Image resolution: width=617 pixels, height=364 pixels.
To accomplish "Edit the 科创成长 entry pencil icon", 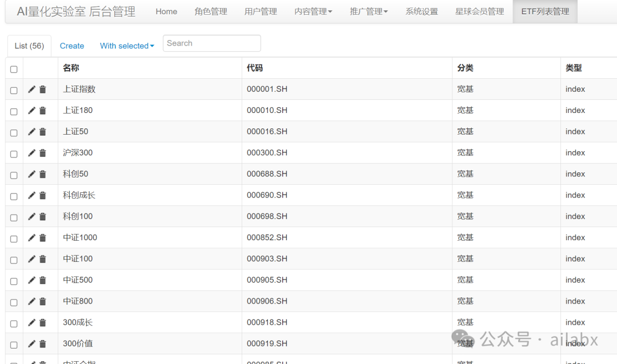I will click(x=31, y=195).
